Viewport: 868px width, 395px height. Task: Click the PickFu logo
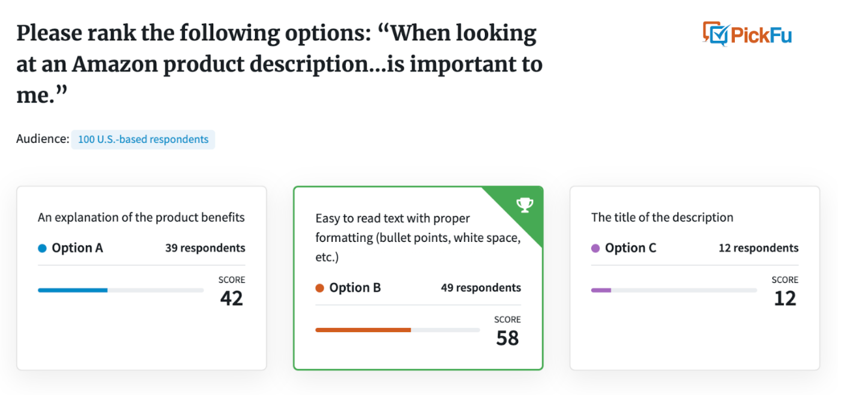[x=747, y=34]
